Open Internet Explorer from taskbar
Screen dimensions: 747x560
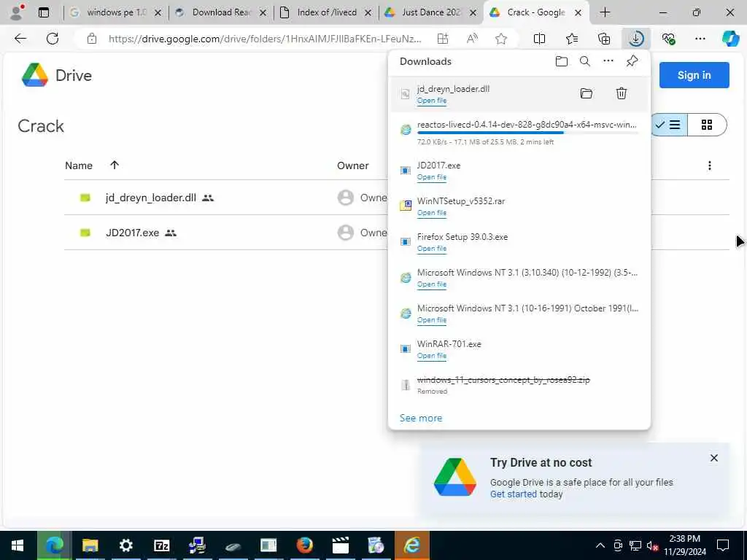pos(411,545)
